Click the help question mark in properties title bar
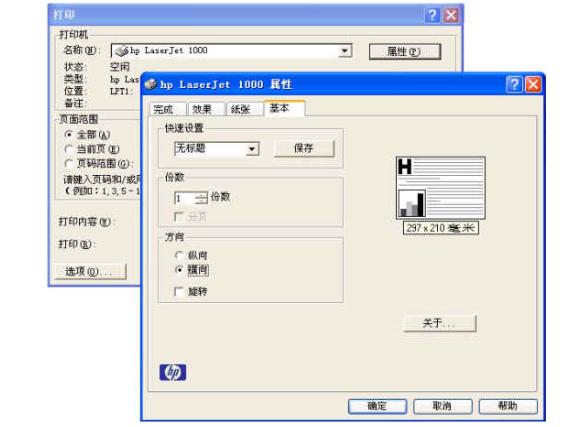Screen dimensions: 585x427 [514, 85]
